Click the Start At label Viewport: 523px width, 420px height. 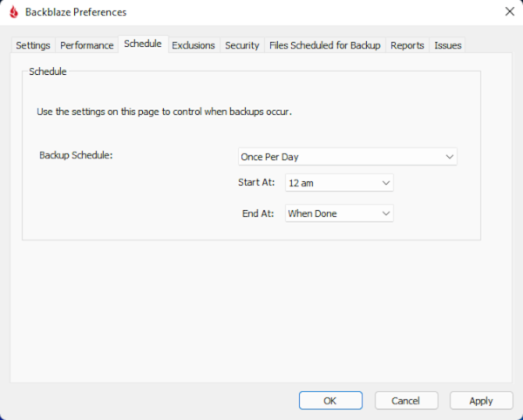[256, 183]
